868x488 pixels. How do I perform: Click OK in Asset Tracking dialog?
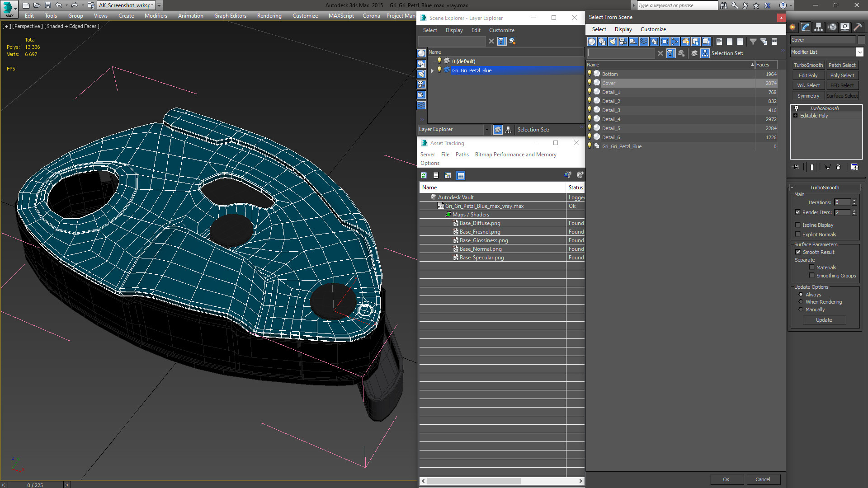click(x=726, y=479)
